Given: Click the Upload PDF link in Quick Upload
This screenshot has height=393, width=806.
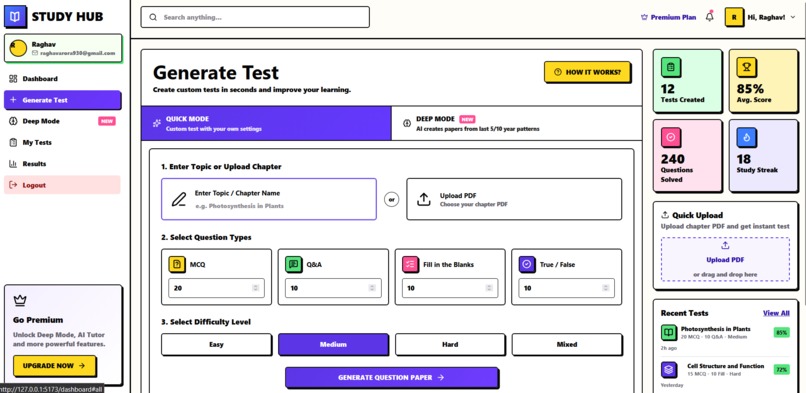Looking at the screenshot, I should (725, 260).
